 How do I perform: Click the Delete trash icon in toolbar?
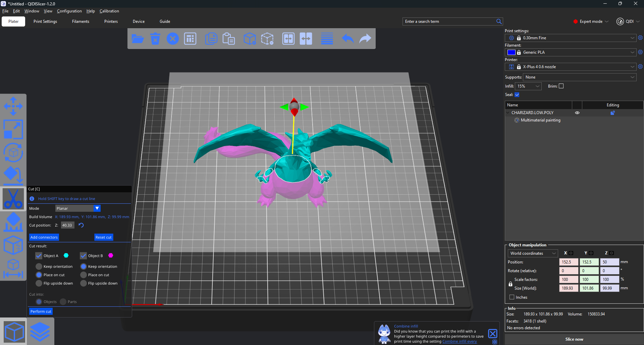[x=155, y=39]
